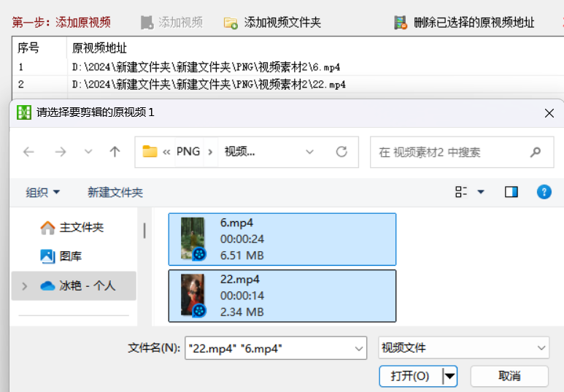Click the address bar folder icon
Viewport: 564px width, 392px height.
pyautogui.click(x=150, y=152)
